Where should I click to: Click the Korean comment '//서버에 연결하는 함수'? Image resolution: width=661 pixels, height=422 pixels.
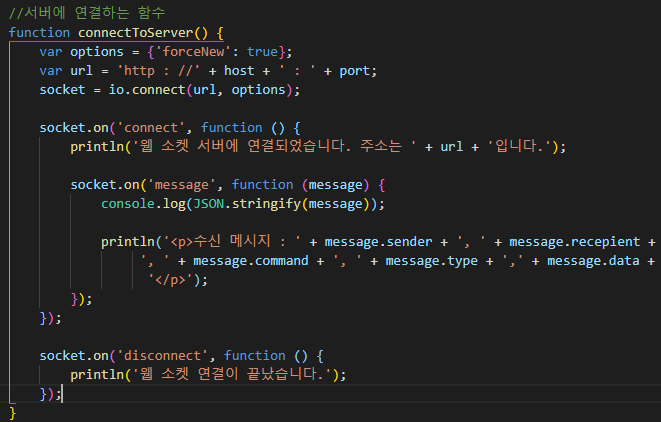tap(87, 13)
